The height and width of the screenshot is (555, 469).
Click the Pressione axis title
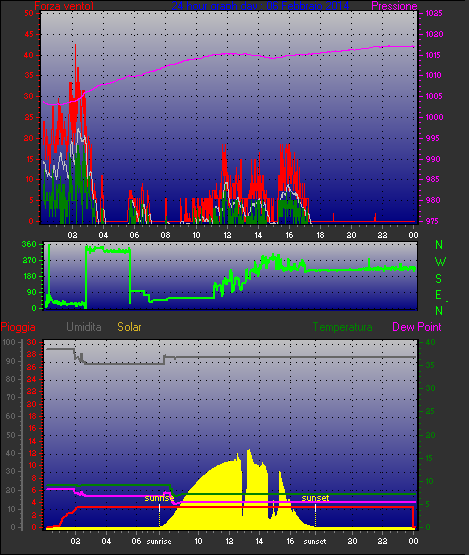(x=394, y=6)
